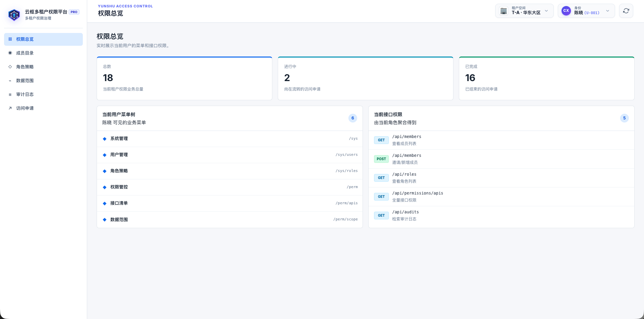This screenshot has width=644, height=319.
Task: Click the 尚在流转的访问申请 caption
Action: point(302,89)
